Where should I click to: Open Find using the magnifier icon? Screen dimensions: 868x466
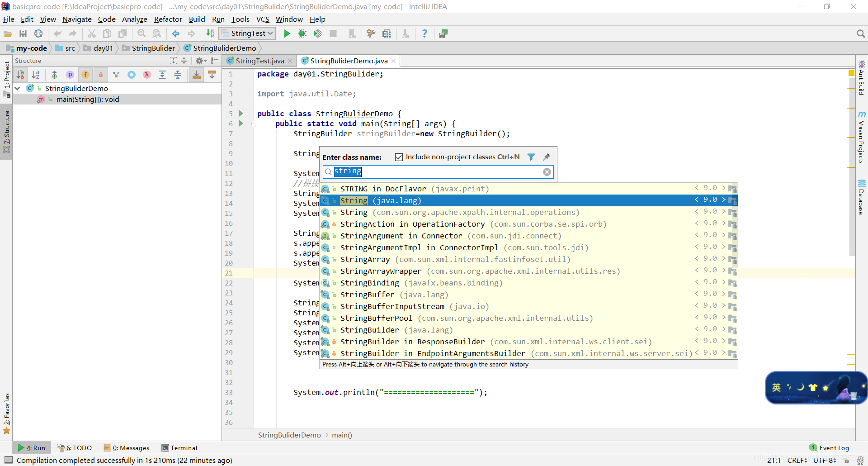point(142,34)
